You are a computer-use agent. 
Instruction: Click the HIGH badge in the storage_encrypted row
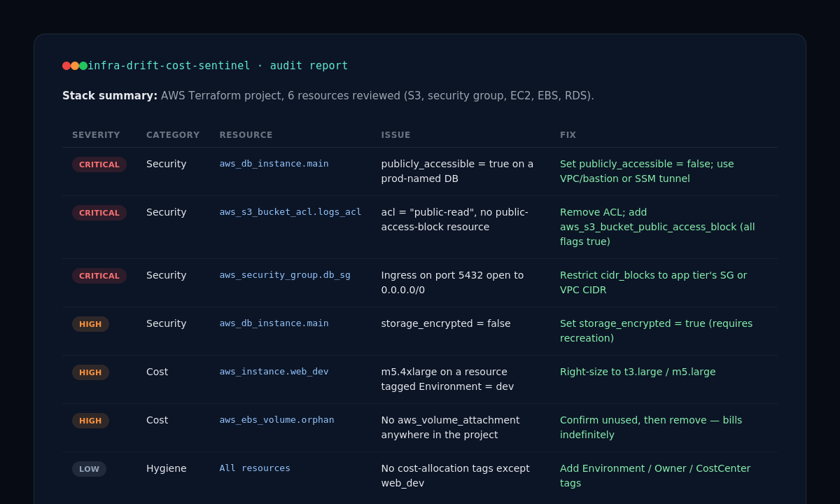(x=90, y=324)
